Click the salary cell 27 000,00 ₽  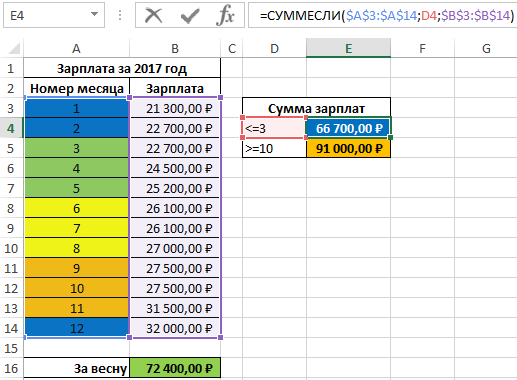[175, 248]
